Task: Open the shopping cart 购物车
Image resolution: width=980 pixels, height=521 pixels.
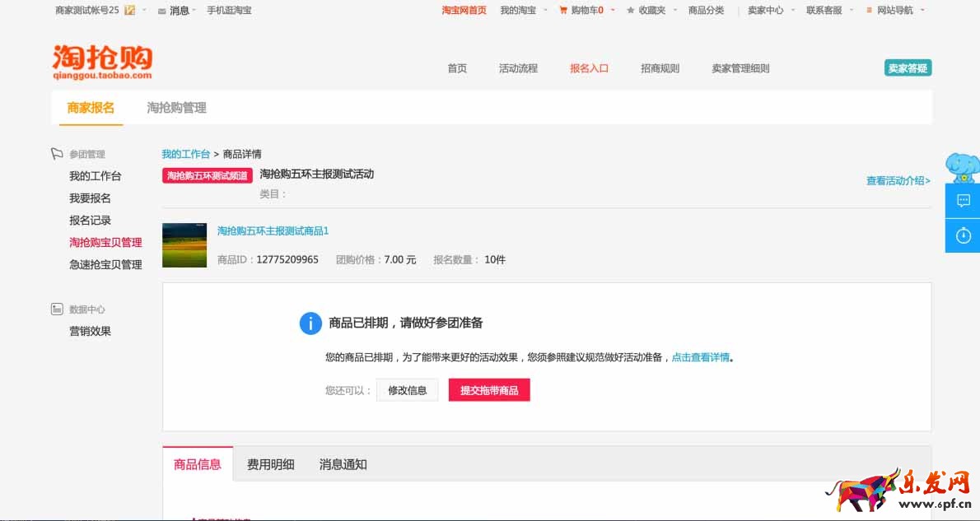Action: click(581, 11)
